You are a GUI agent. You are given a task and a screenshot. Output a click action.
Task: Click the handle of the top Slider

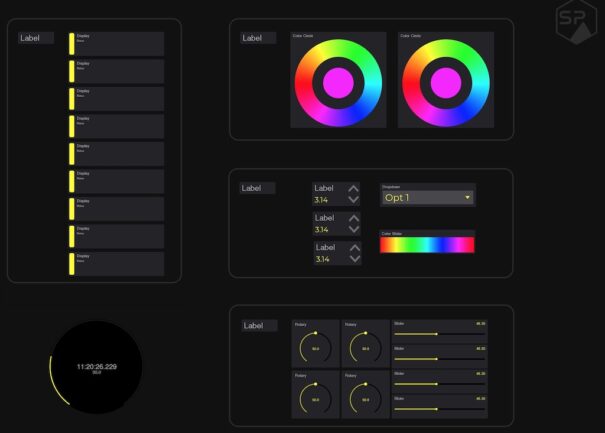click(x=436, y=334)
